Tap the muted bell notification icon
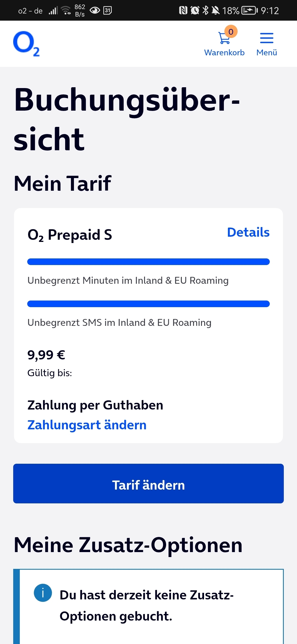The height and width of the screenshot is (644, 297). (216, 10)
